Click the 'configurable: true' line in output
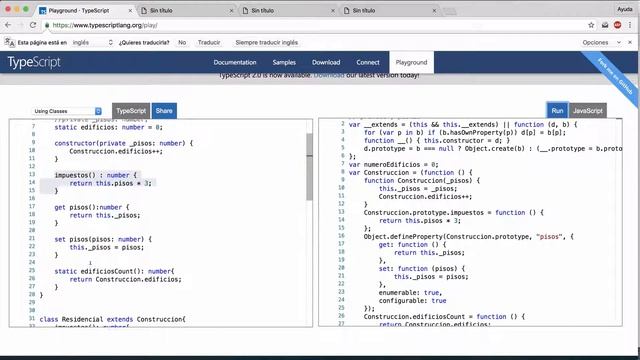The height and width of the screenshot is (360, 640). (x=412, y=301)
